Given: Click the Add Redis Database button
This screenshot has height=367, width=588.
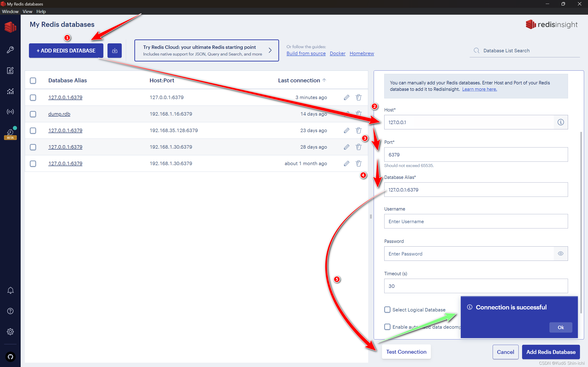Looking at the screenshot, I should coord(550,352).
